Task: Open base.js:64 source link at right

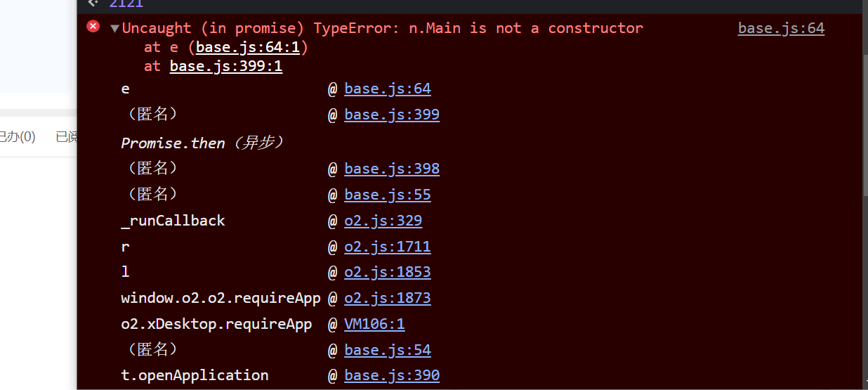Action: tap(781, 29)
